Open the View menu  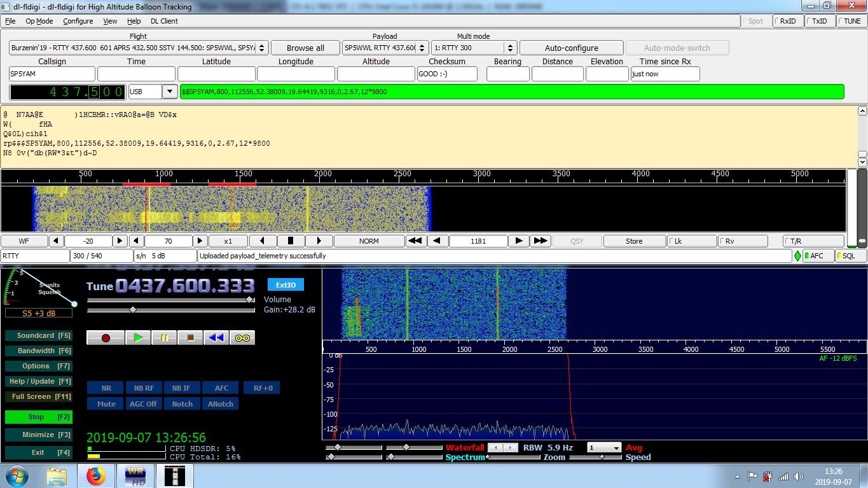pos(110,21)
